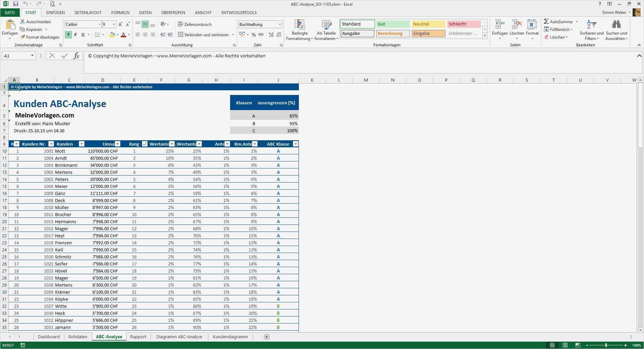Adjust the zoom slider in the status bar

(x=606, y=345)
